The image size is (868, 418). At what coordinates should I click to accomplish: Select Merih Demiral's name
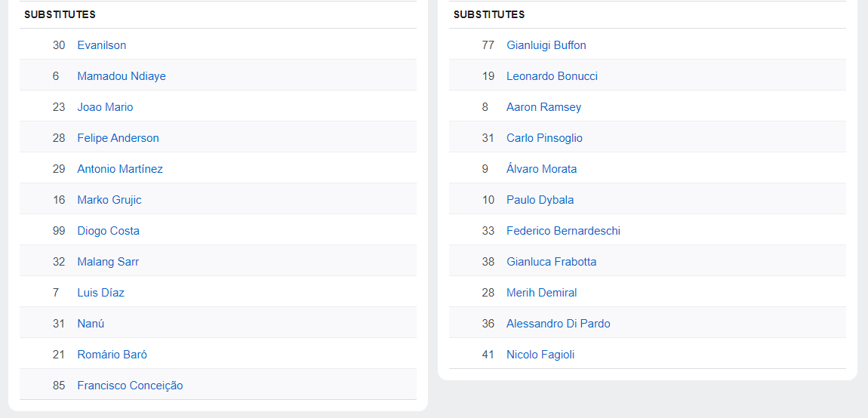coord(541,293)
